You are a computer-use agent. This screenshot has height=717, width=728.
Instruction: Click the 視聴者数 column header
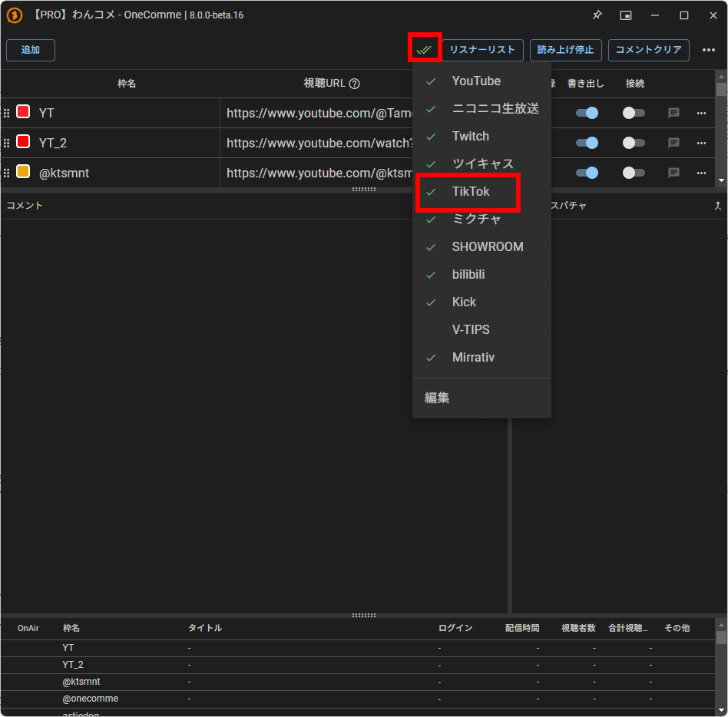click(x=578, y=629)
